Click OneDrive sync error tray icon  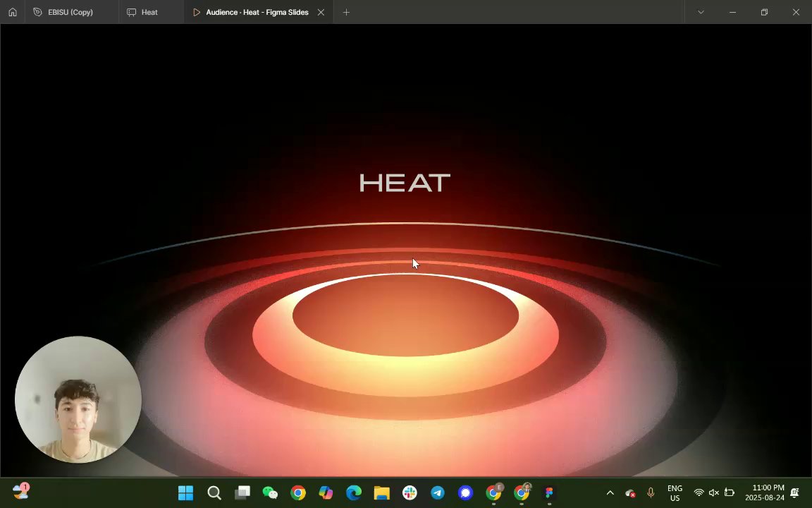630,493
